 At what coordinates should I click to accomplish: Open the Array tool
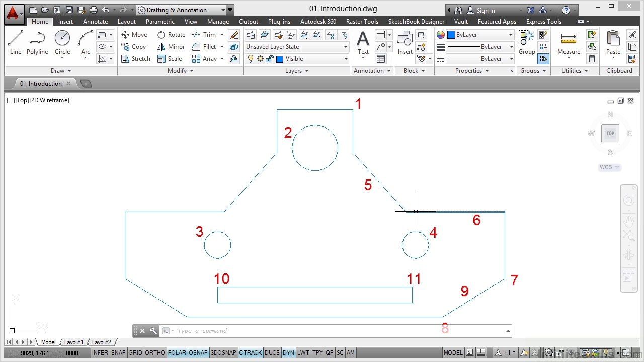[205, 59]
